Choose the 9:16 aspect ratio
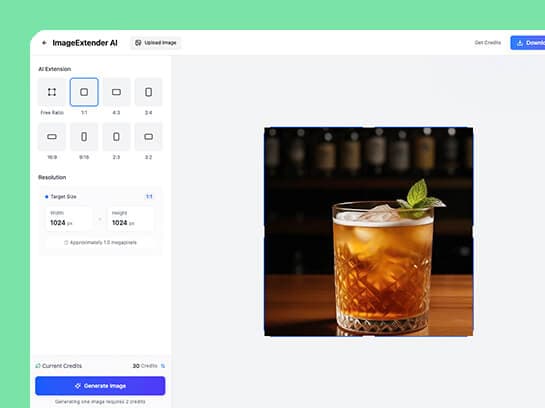The height and width of the screenshot is (408, 545). click(x=84, y=137)
